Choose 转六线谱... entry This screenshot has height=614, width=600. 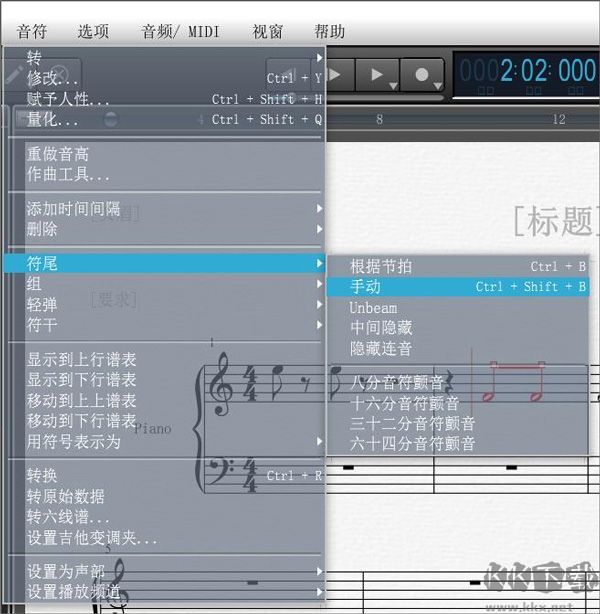point(165,517)
